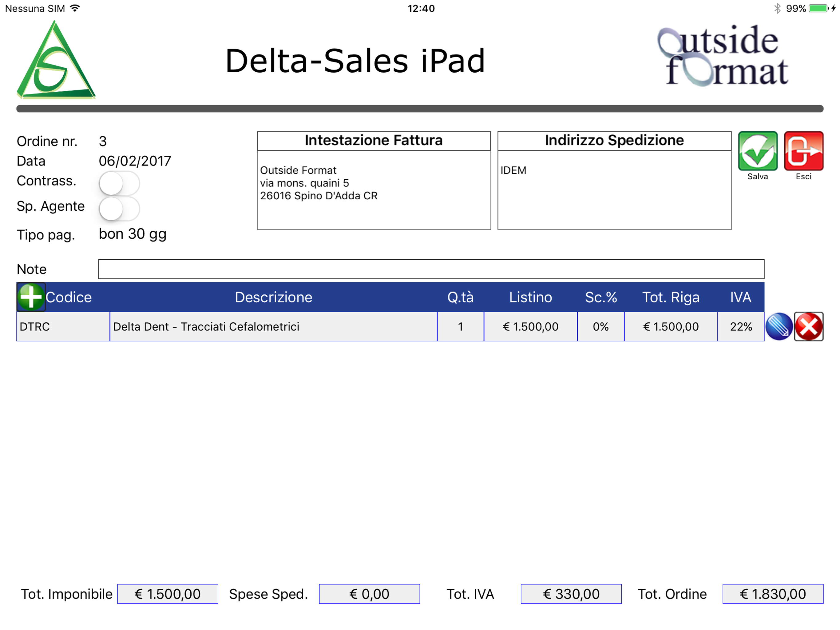Click inside the Note text field
Screen dimensions: 840x630
pos(431,269)
